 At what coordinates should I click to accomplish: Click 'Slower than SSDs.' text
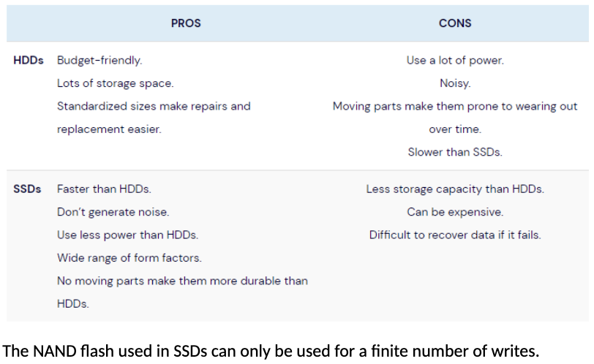point(455,153)
